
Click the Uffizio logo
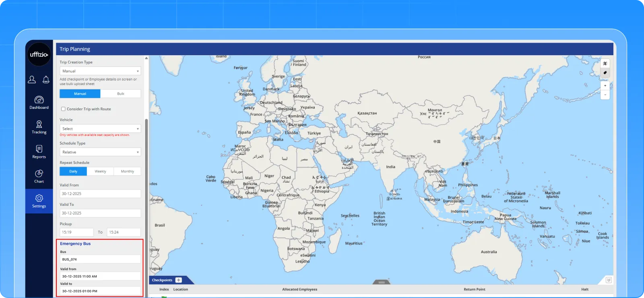[x=39, y=54]
